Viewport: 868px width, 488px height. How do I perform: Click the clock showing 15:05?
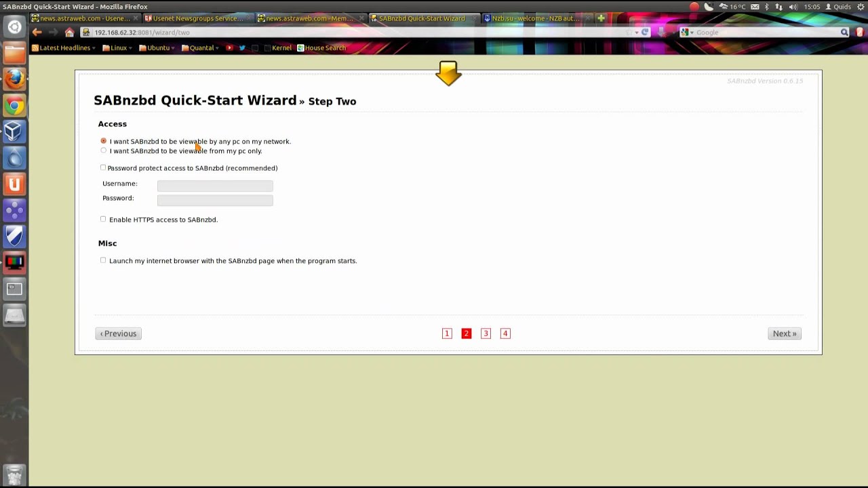point(812,7)
